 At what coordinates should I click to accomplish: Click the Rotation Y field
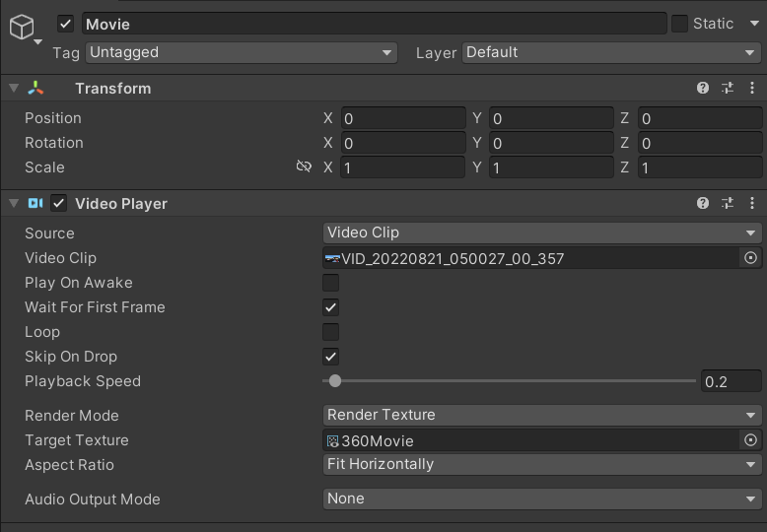tap(551, 143)
